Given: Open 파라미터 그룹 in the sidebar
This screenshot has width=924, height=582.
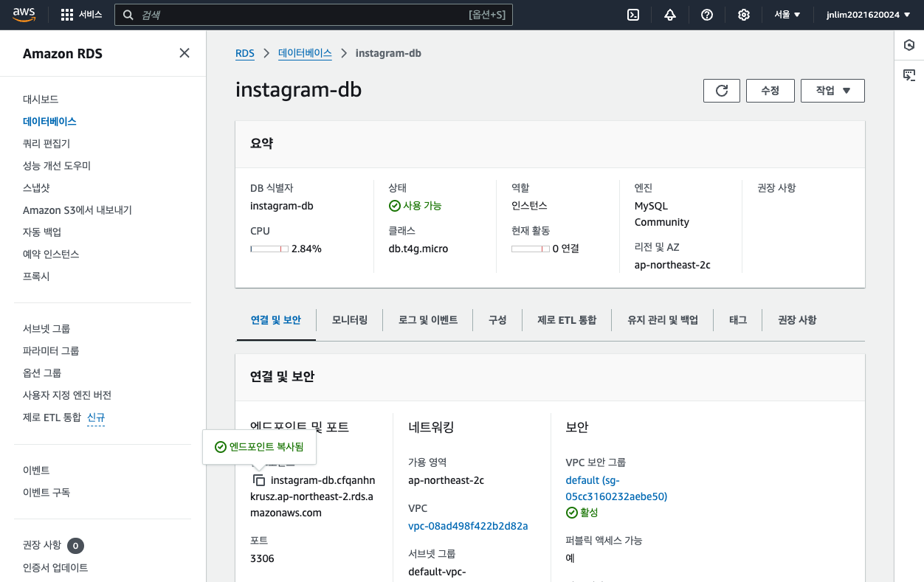Looking at the screenshot, I should click(51, 350).
